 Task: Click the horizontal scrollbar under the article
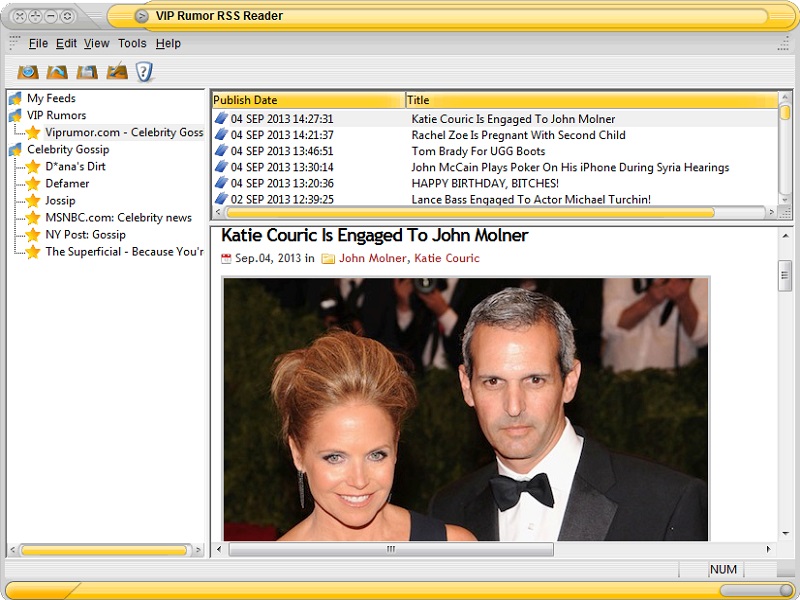pyautogui.click(x=390, y=549)
